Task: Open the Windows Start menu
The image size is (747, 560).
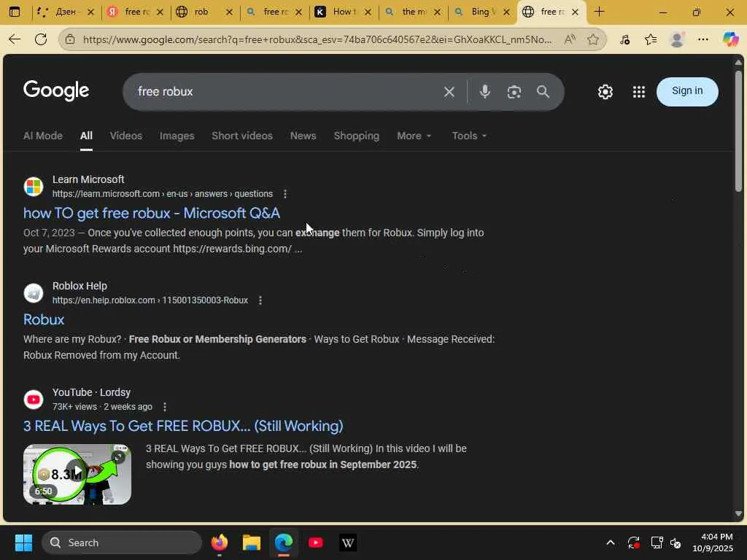Action: pyautogui.click(x=23, y=542)
